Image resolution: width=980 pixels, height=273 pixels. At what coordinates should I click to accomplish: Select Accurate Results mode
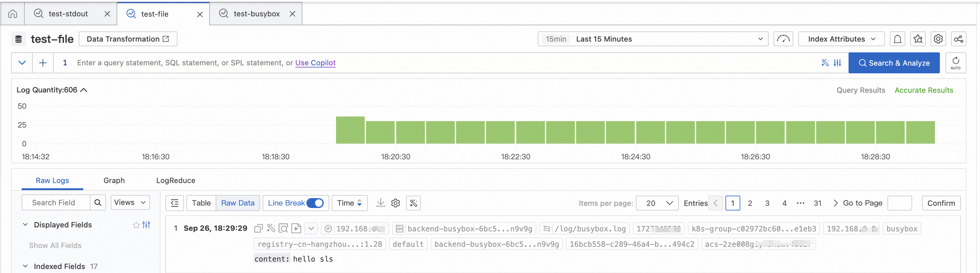point(924,90)
